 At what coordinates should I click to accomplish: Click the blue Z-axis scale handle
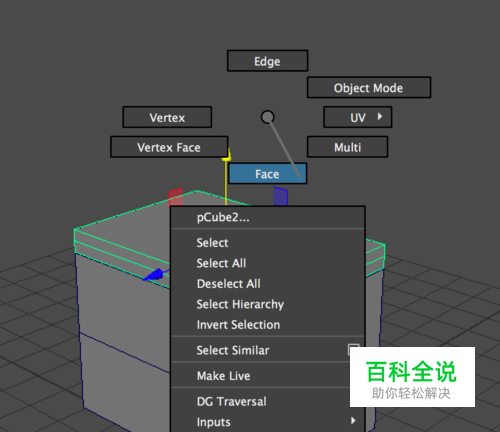click(x=281, y=196)
